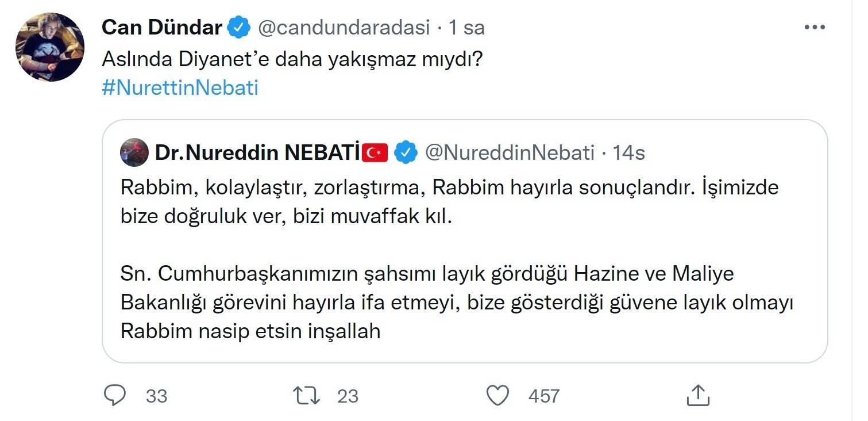Click the "14s" quoted tweet timestamp

(628, 152)
